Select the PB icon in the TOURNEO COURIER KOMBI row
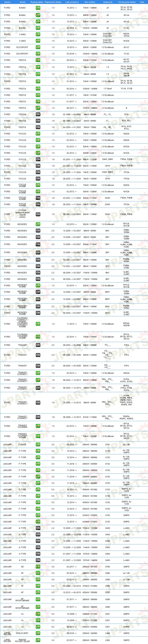This screenshot has width=148, height=644. [x=38, y=337]
